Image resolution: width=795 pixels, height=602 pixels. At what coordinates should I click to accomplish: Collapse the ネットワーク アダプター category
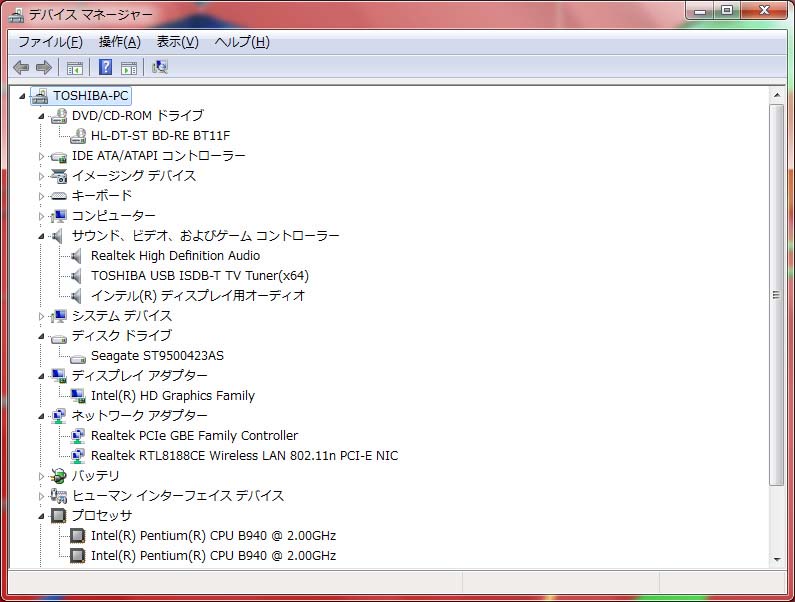click(x=42, y=416)
